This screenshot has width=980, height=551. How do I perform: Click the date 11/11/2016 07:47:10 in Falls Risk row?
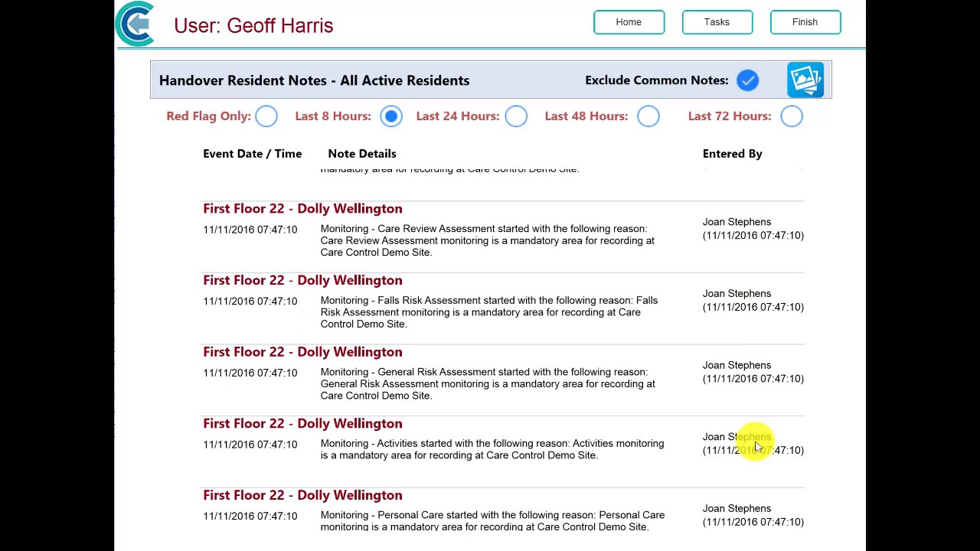(250, 302)
